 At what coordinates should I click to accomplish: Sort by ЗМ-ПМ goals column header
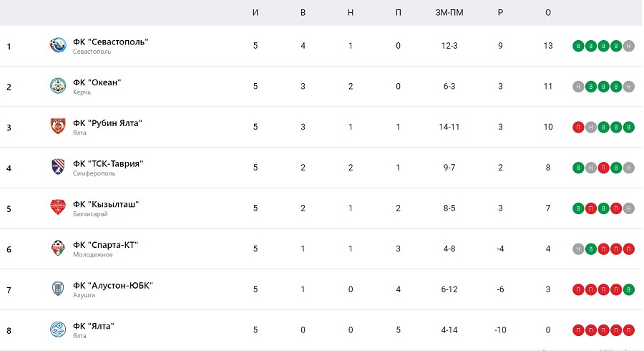(x=449, y=13)
